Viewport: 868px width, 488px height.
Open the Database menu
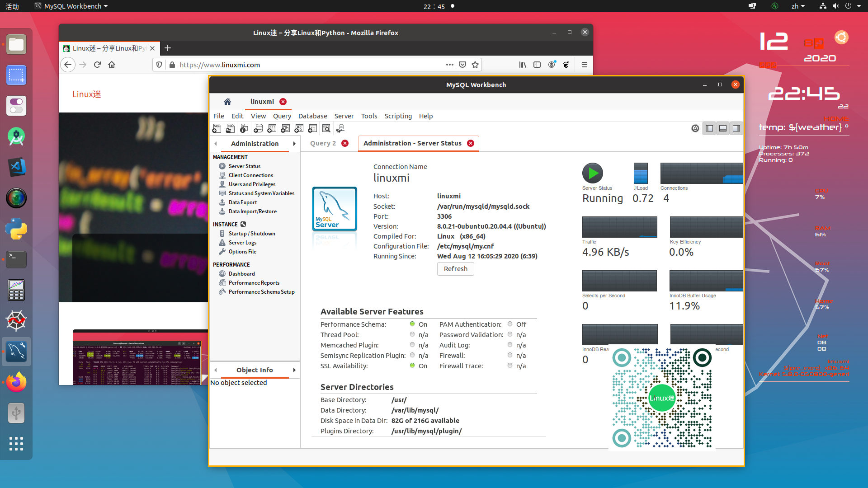point(312,116)
